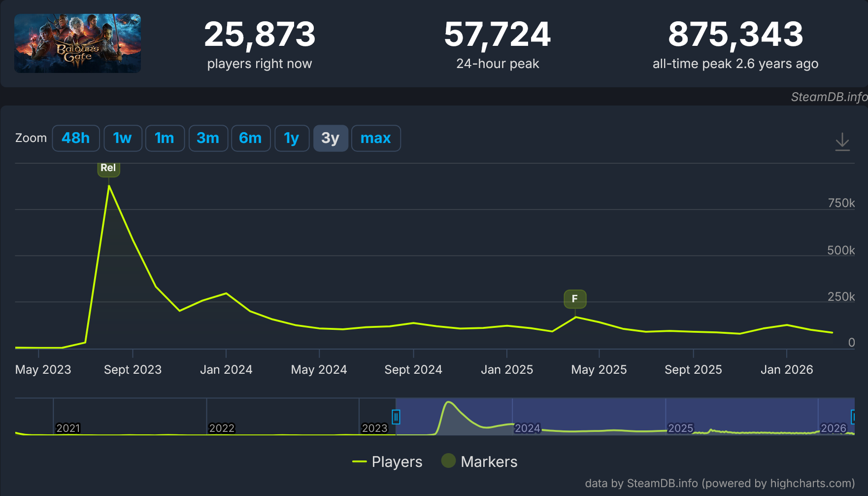Screen dimensions: 868x496
Task: Select the 1y zoom range
Action: coord(292,138)
